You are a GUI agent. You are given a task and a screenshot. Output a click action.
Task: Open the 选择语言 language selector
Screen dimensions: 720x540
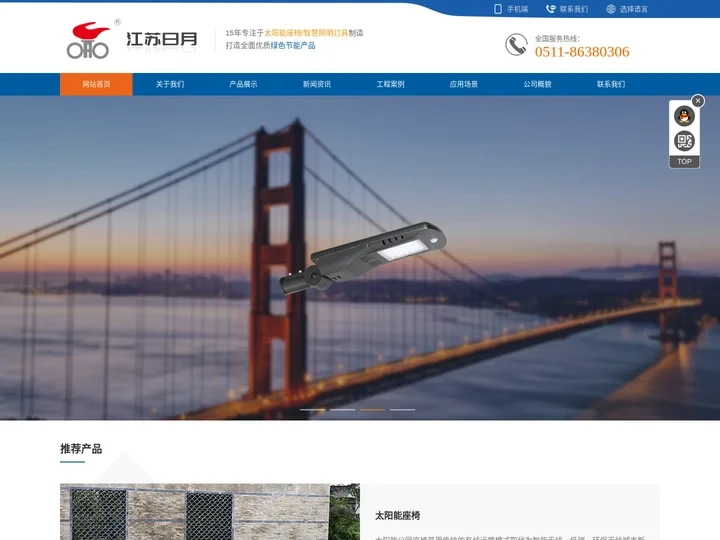634,9
